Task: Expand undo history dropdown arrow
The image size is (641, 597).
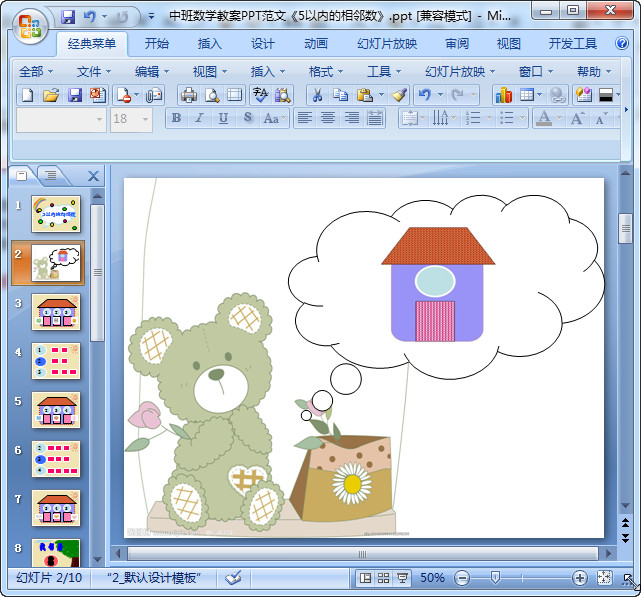Action: coord(440,95)
